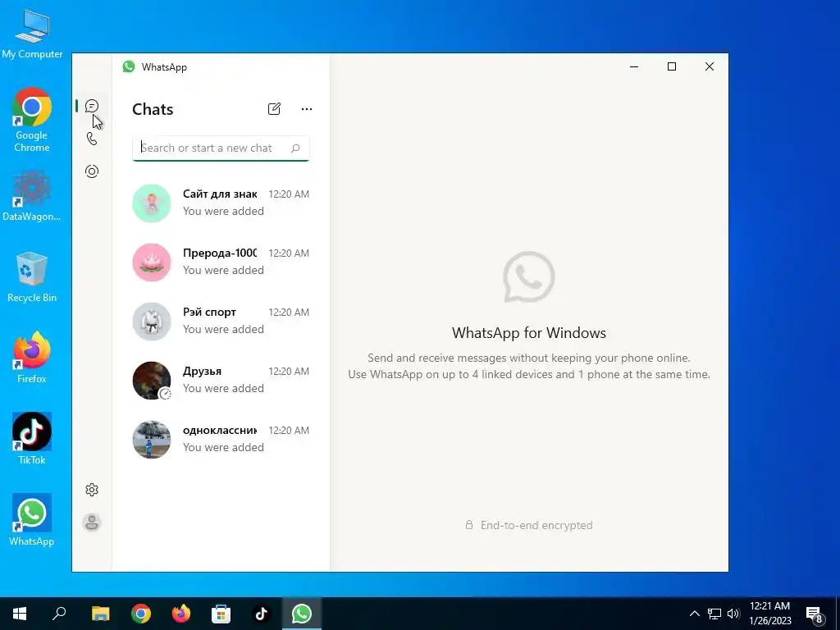
Task: Select Firefox desktop shortcut
Action: tap(32, 358)
